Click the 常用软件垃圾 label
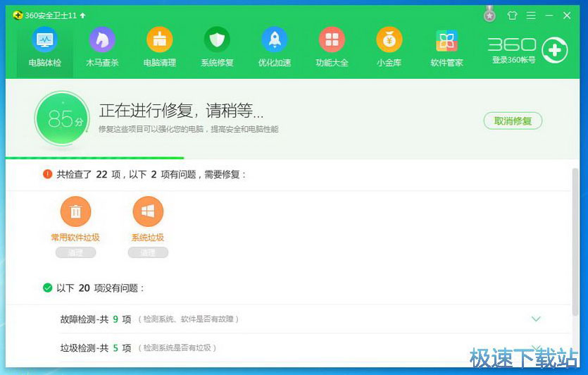This screenshot has height=375, width=588. click(x=75, y=238)
